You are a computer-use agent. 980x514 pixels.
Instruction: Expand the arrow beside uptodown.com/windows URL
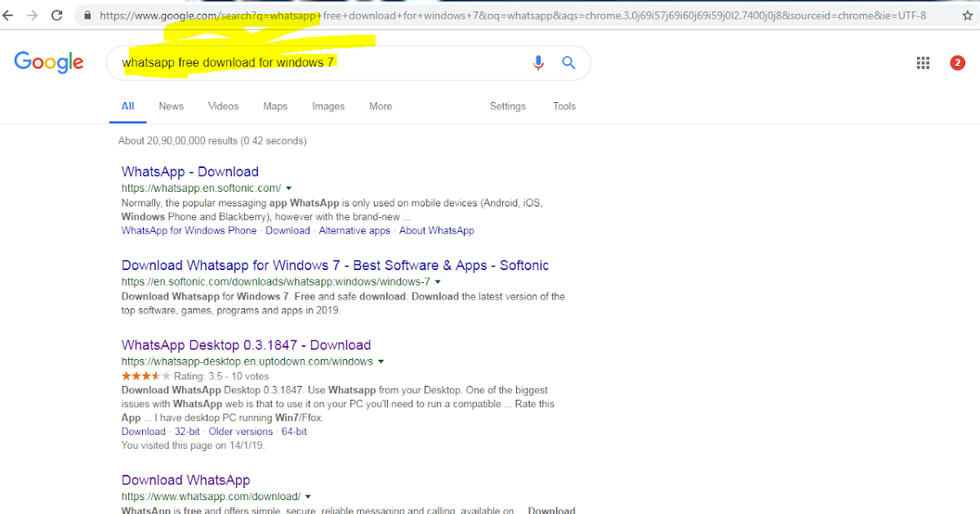381,362
